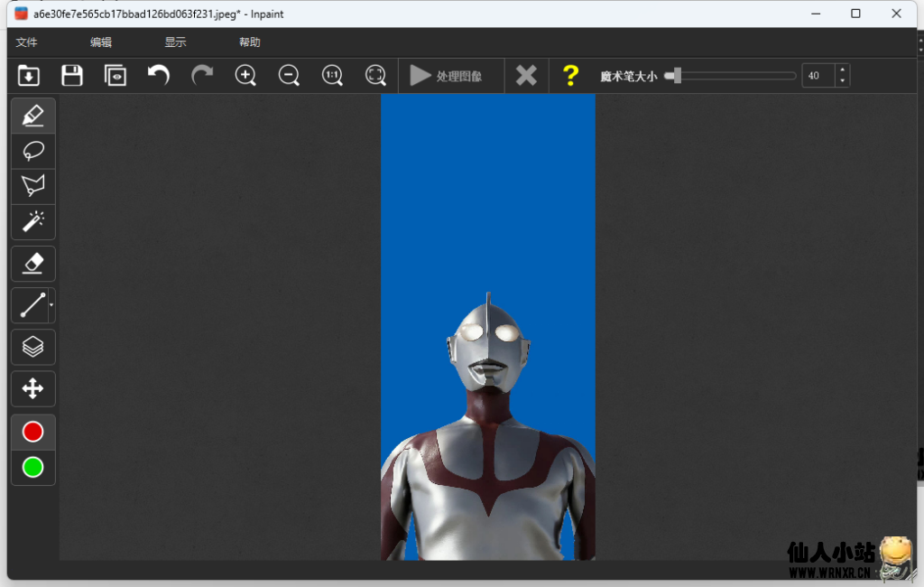Switch to the green donor marker
924x587 pixels.
pyautogui.click(x=32, y=468)
